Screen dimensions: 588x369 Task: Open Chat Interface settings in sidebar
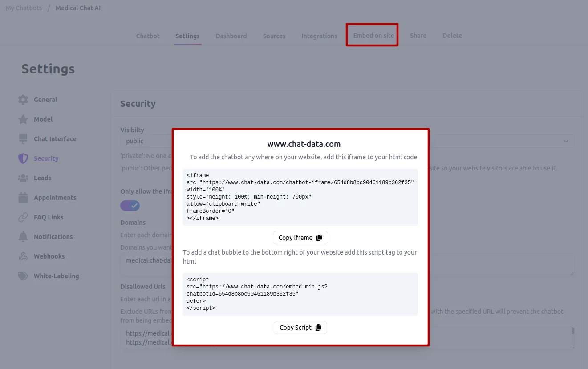(55, 139)
